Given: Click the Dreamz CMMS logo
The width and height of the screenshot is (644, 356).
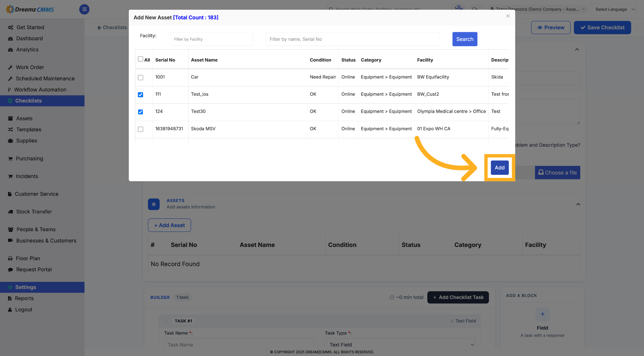Looking at the screenshot, I should pos(30,9).
